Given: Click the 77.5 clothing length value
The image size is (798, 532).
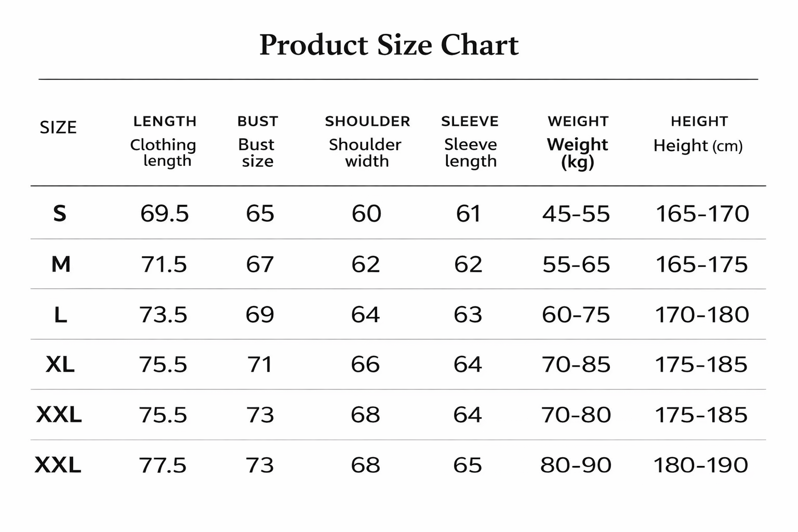Looking at the screenshot, I should 163,465.
